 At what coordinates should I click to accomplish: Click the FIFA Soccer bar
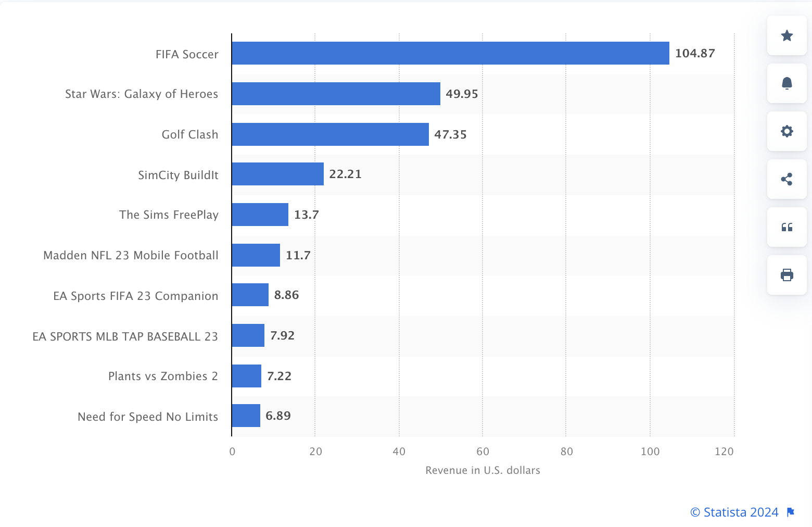[x=450, y=53]
